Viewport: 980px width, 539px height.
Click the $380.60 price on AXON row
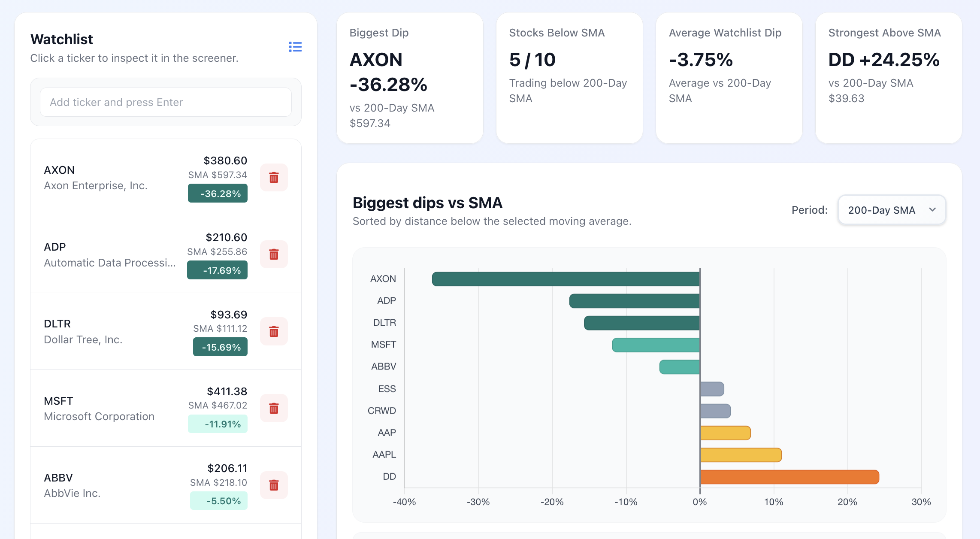click(225, 160)
